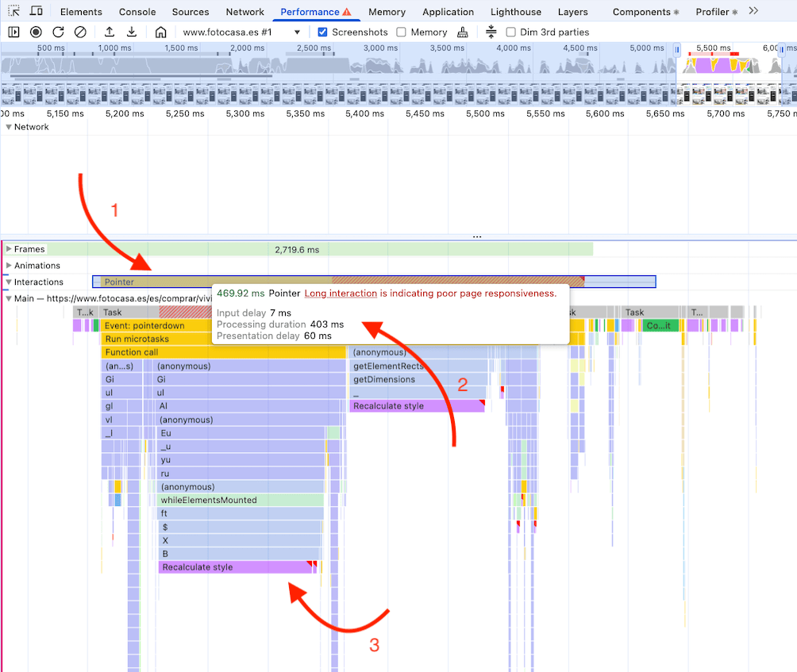The image size is (797, 672).
Task: Select the inspect element cursor tool
Action: (x=13, y=11)
